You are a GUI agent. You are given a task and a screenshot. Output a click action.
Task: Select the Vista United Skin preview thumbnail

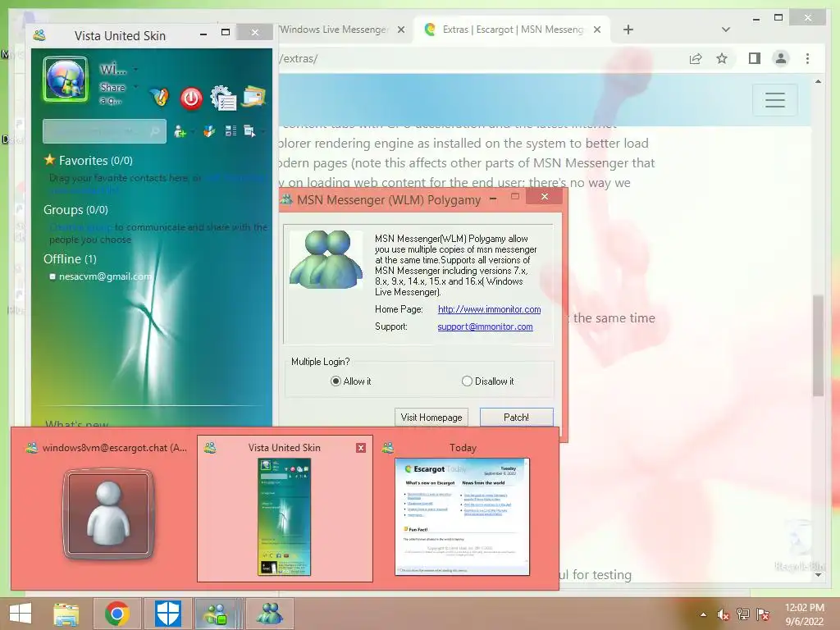click(x=285, y=508)
